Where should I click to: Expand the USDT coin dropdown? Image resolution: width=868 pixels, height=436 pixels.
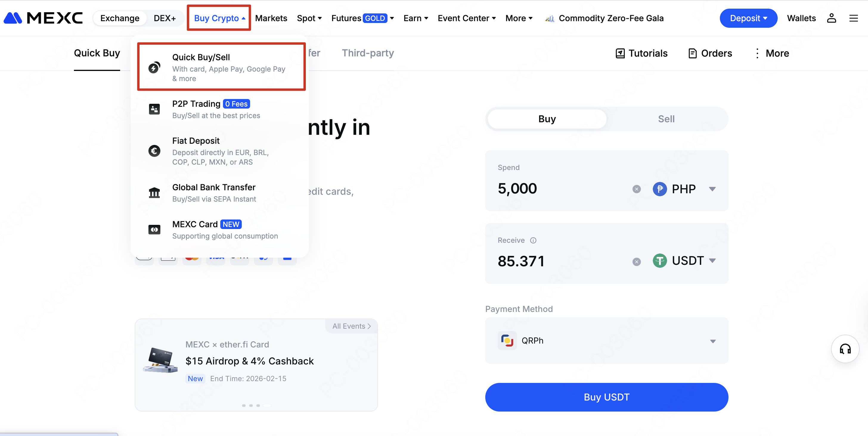click(x=712, y=261)
